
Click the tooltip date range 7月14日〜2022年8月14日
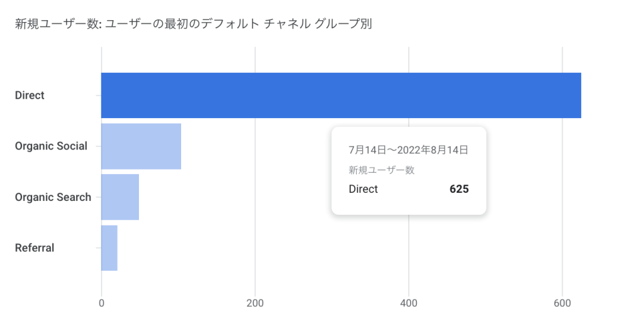click(x=408, y=150)
